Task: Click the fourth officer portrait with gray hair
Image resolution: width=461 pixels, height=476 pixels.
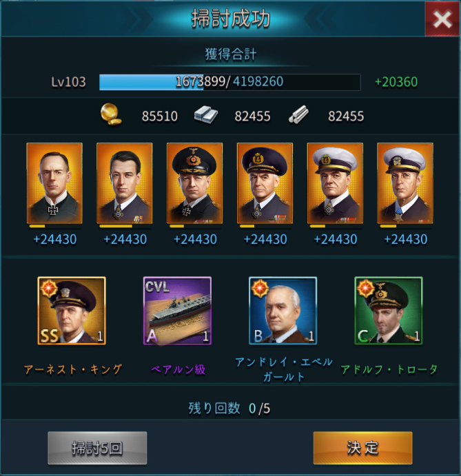Action: 265,183
